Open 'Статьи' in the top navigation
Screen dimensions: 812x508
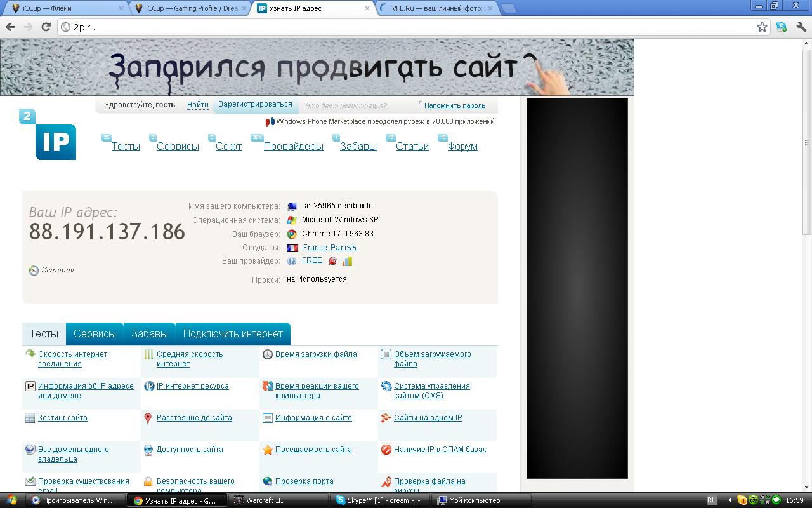(x=412, y=147)
